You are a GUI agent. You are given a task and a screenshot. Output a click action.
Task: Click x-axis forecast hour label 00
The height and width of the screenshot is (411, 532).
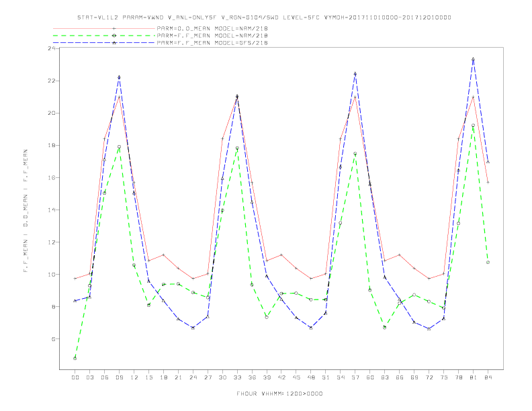(75, 377)
